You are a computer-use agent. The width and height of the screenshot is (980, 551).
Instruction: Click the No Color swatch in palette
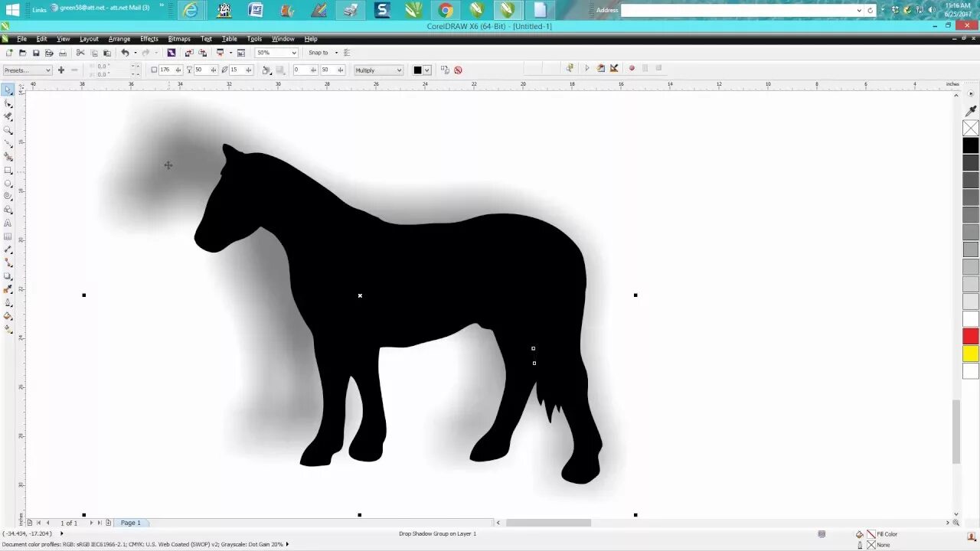pos(971,128)
